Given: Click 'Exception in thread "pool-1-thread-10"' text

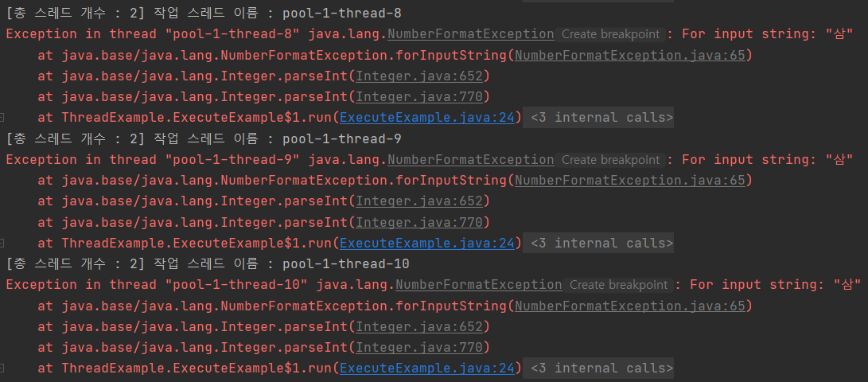Looking at the screenshot, I should click(157, 285).
